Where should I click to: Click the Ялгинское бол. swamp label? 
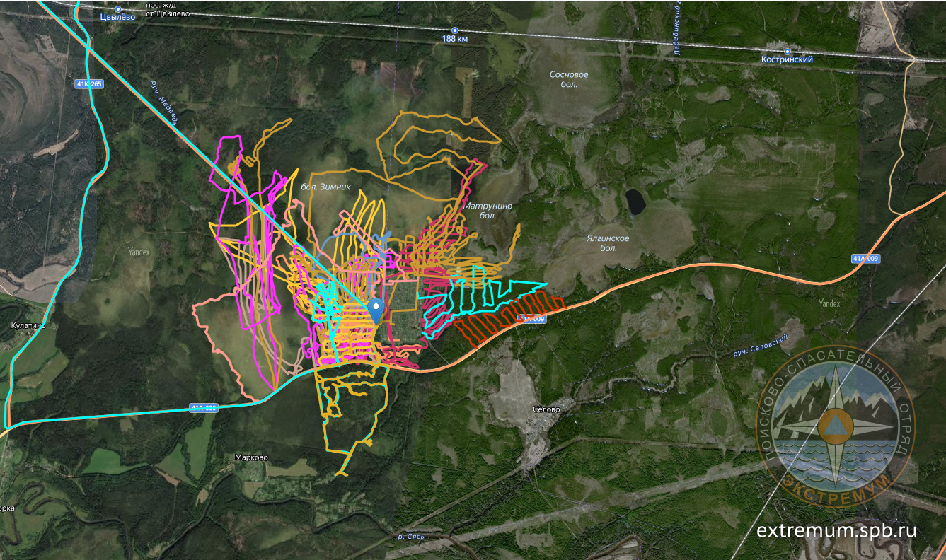pos(609,243)
